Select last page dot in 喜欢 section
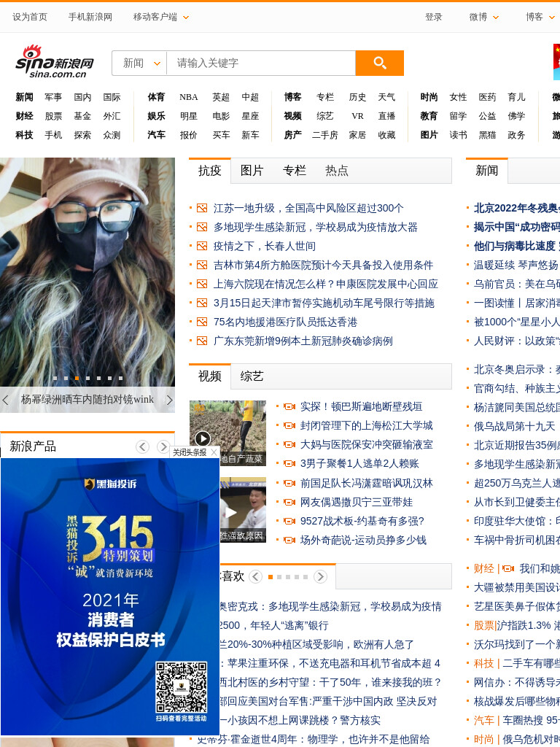 (306, 577)
